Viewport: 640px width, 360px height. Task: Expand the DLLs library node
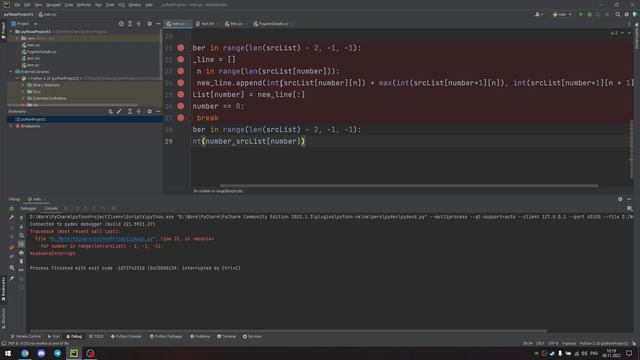coord(23,91)
